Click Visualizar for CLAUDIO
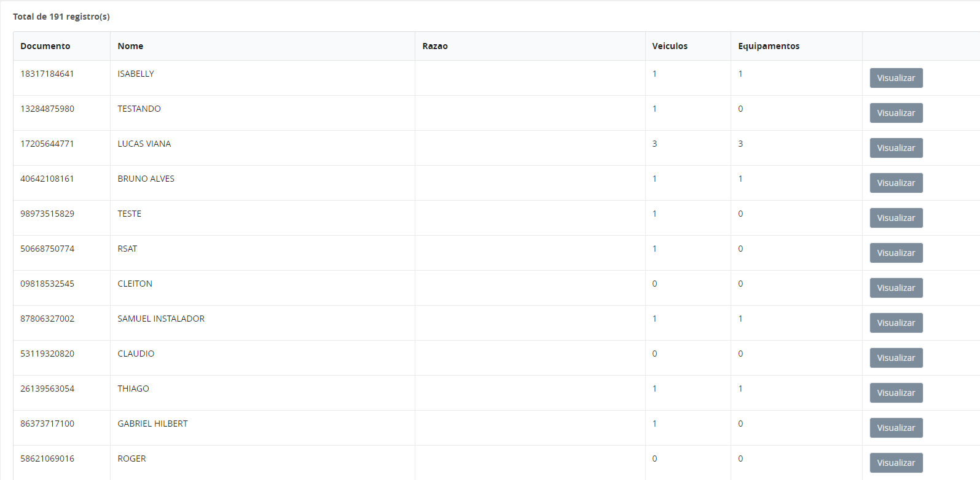This screenshot has width=980, height=480. (896, 358)
